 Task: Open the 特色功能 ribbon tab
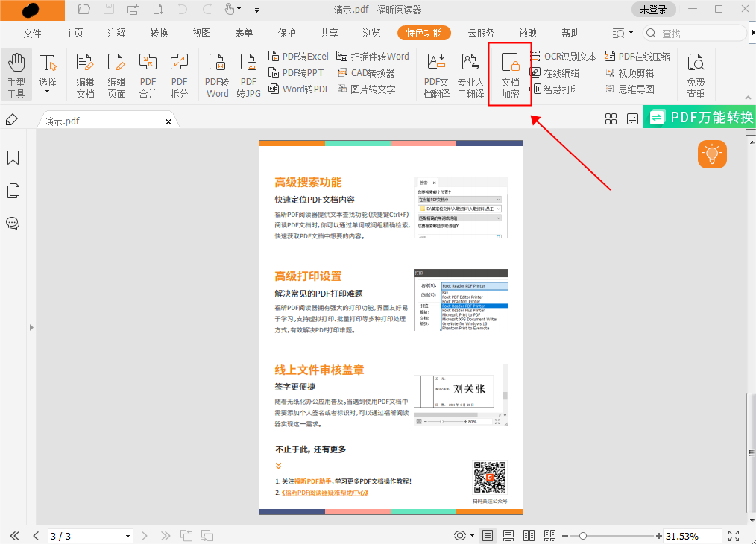(423, 33)
